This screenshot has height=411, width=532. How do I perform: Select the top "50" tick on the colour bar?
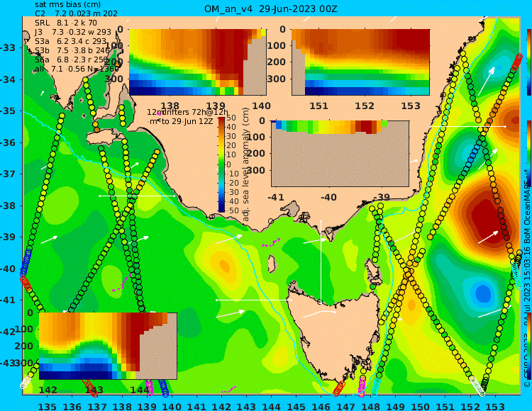pos(231,118)
